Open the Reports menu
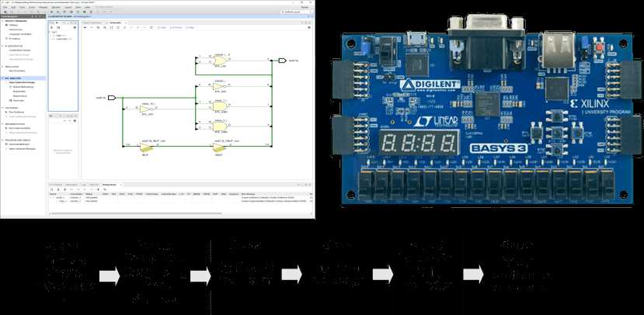This screenshot has width=644, height=315. click(44, 8)
